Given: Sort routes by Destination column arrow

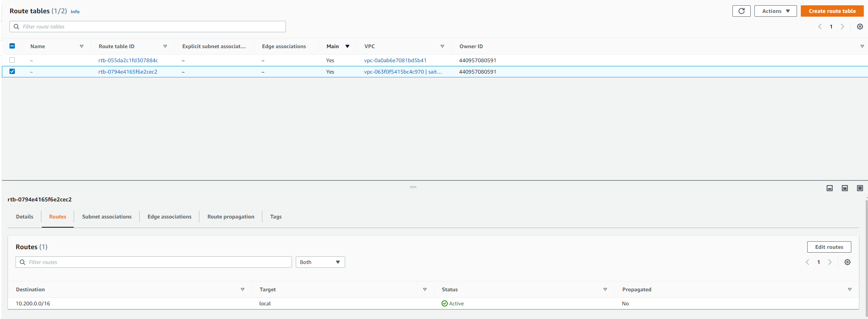Looking at the screenshot, I should pos(243,289).
